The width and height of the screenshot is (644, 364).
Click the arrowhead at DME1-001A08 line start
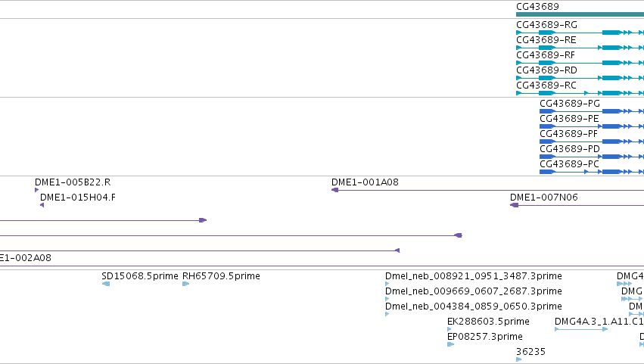click(334, 190)
